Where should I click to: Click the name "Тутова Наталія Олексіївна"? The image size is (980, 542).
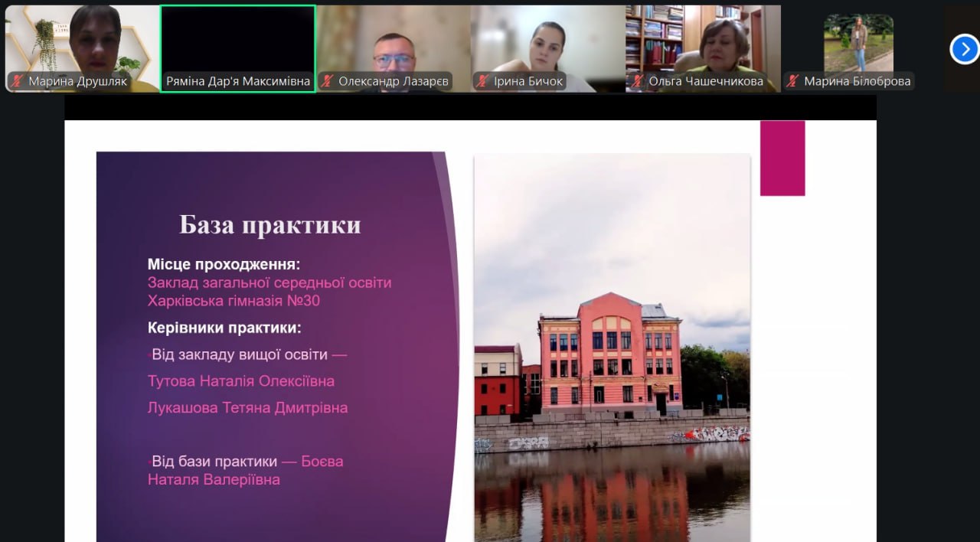pyautogui.click(x=240, y=381)
